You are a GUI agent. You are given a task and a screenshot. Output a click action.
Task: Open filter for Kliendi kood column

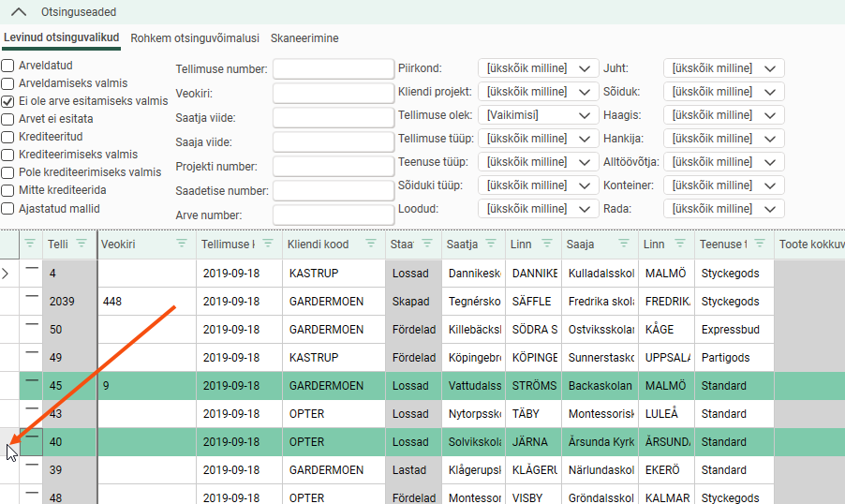point(370,245)
